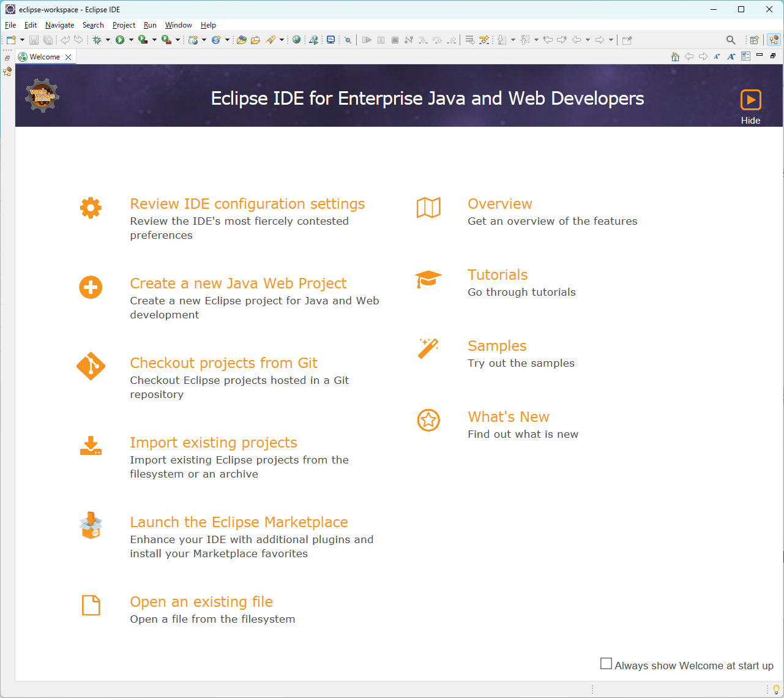Image resolution: width=784 pixels, height=698 pixels.
Task: Expand the Search flashlight dropdown arrow
Action: [x=282, y=40]
